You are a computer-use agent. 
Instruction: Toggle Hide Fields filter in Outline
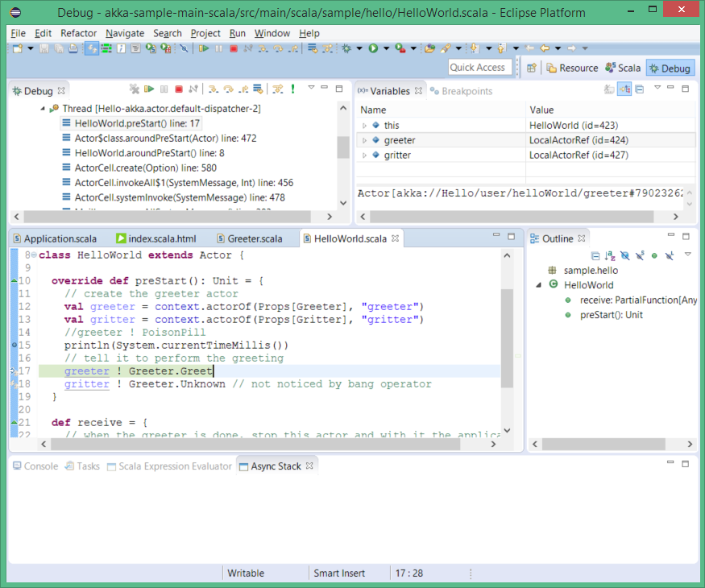pyautogui.click(x=624, y=255)
